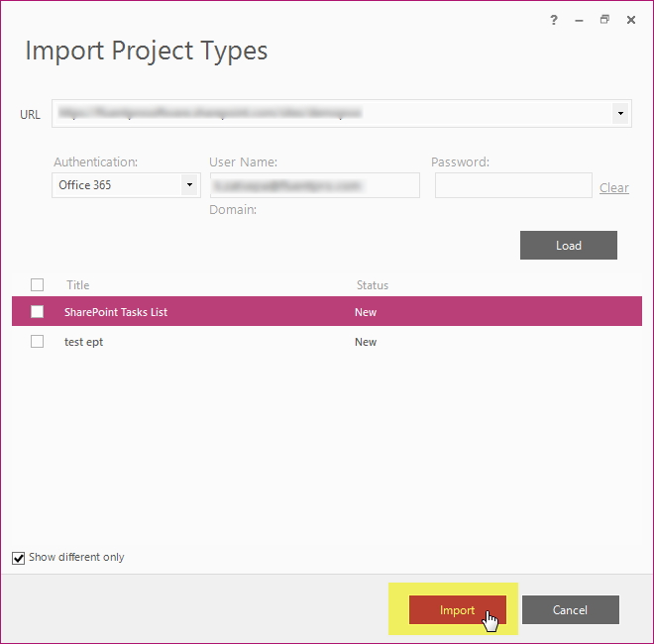Click inside the User Name field
Viewport: 654px width, 644px height.
(x=315, y=185)
